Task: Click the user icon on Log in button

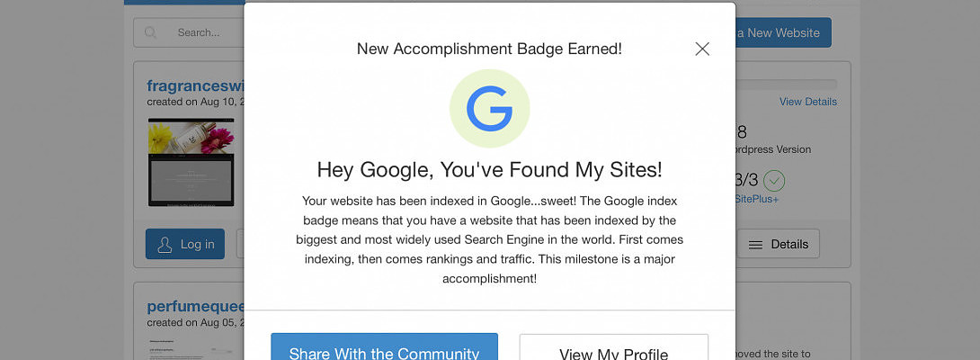Action: [x=165, y=244]
